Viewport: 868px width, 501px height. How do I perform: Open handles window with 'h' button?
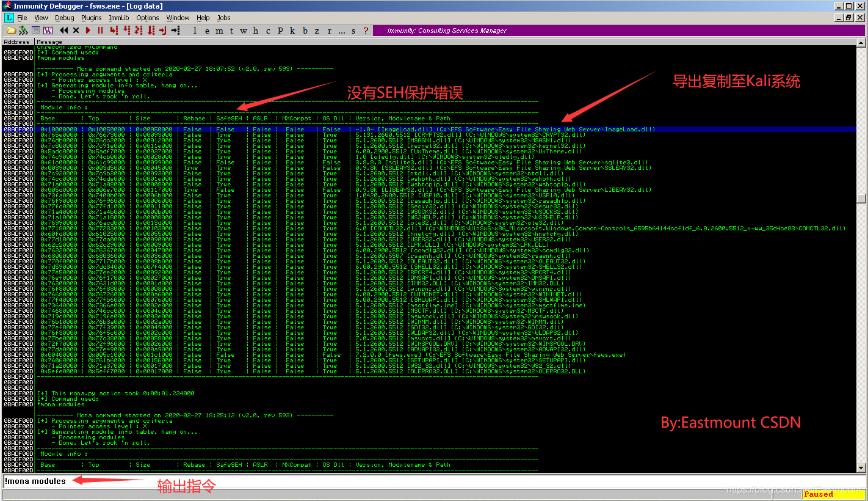point(256,31)
